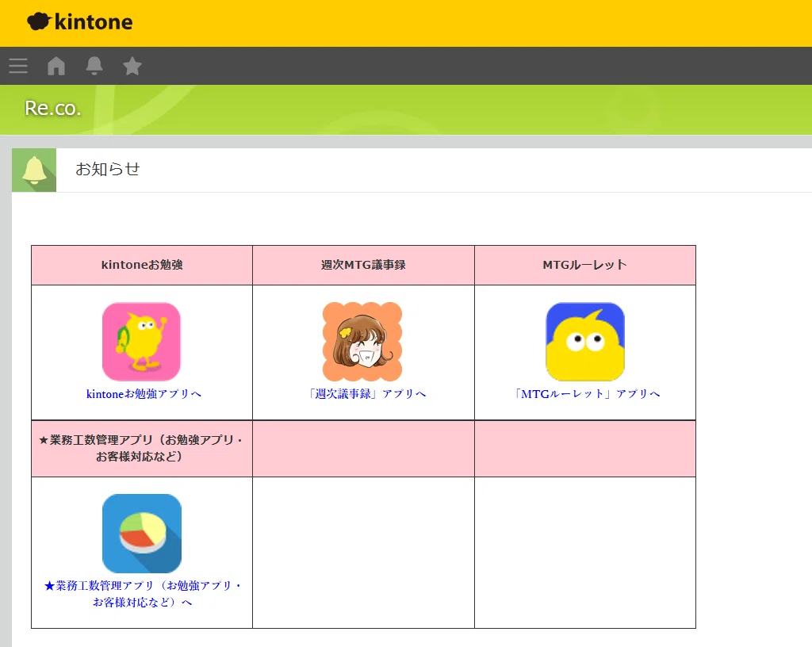The width and height of the screenshot is (812, 647).
Task: Go to the home icon
Action: (x=56, y=66)
